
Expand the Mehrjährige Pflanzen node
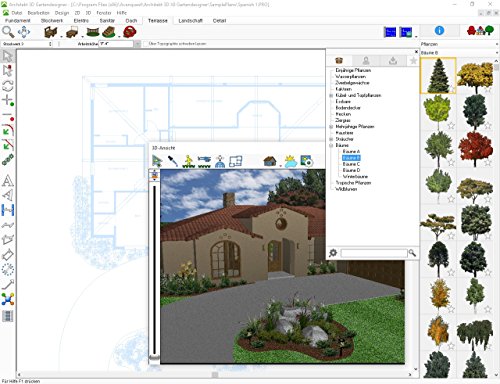331,127
